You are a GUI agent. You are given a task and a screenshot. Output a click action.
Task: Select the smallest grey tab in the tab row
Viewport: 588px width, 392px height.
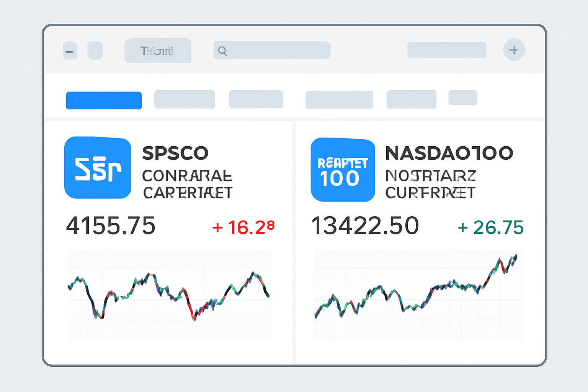(462, 98)
